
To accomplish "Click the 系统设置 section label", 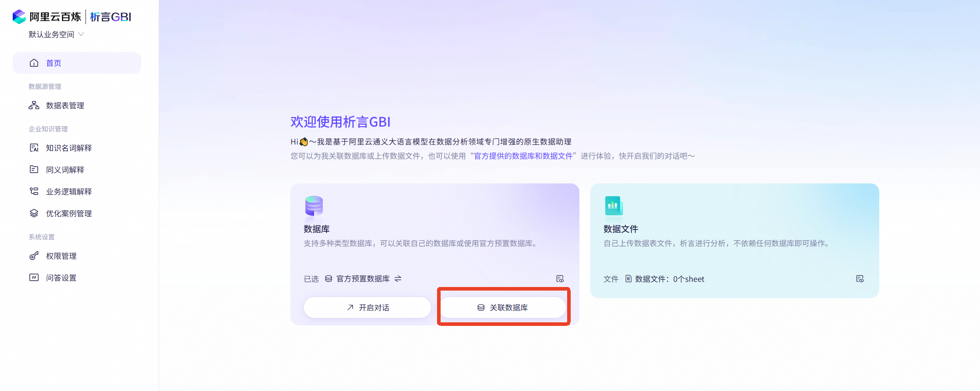I will 42,237.
